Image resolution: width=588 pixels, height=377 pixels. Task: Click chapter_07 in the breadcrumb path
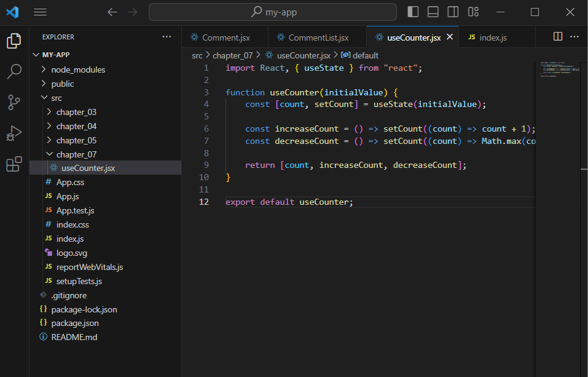(x=232, y=55)
